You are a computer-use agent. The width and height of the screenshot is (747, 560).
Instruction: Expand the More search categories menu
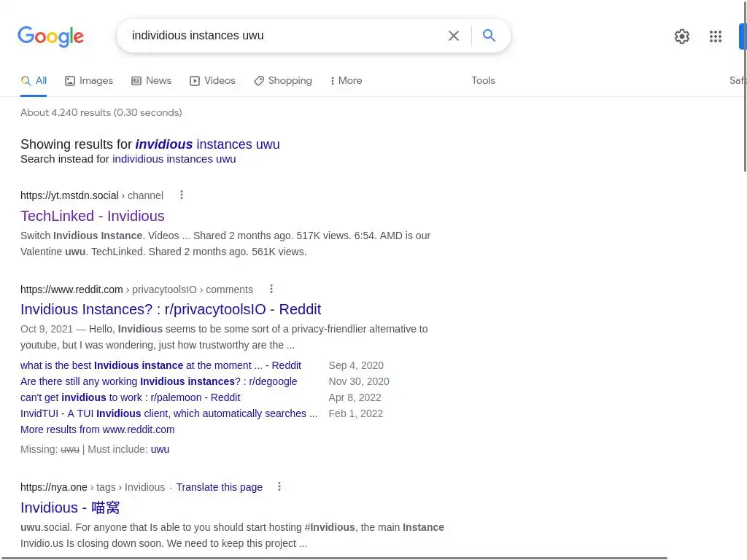(x=346, y=80)
